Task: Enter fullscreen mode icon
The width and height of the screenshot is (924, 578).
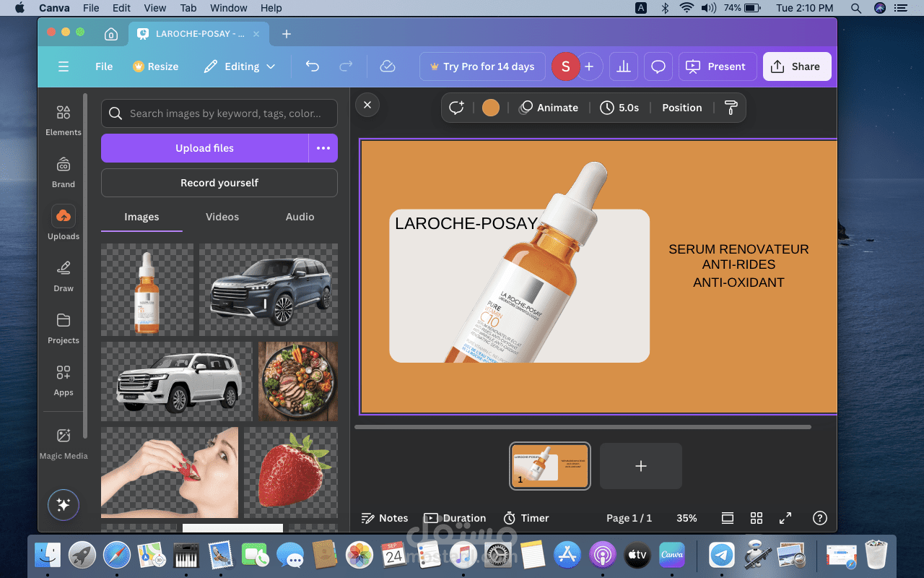Action: point(785,518)
